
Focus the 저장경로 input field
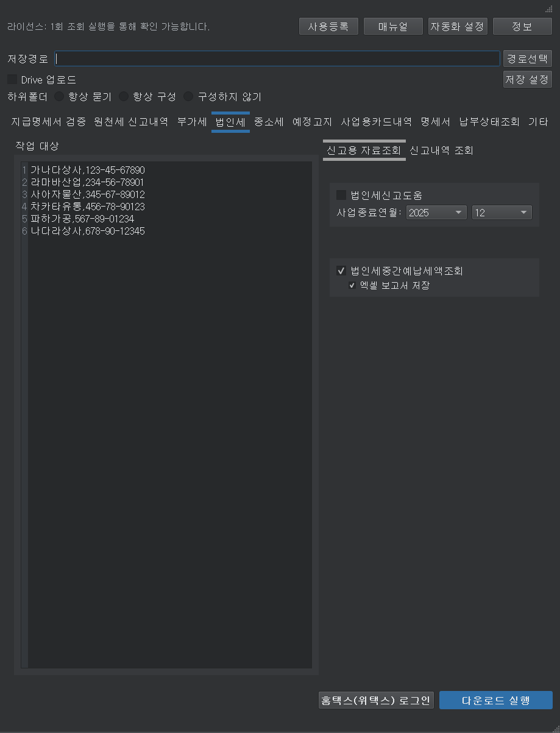coord(277,58)
